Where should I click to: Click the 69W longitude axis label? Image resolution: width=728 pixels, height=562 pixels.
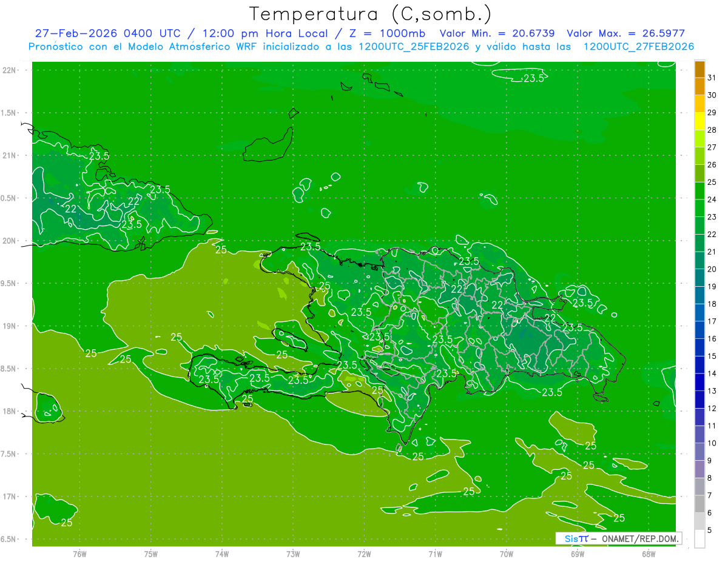pos(578,554)
